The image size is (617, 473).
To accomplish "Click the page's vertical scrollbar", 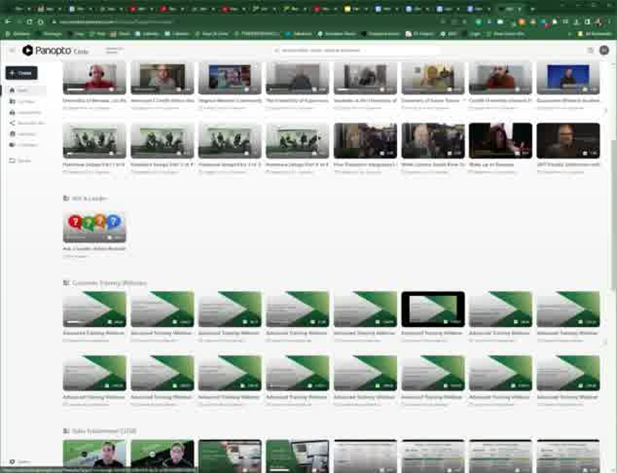I will tap(613, 200).
